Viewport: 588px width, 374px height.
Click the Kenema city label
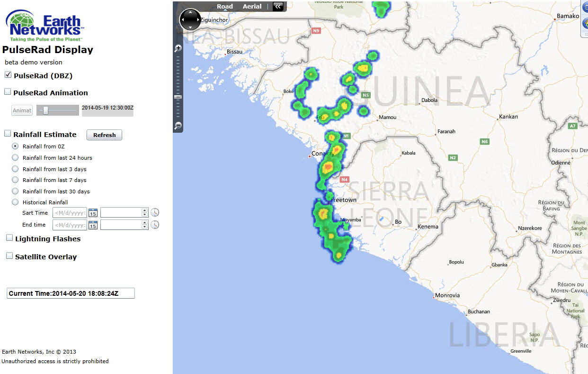[x=428, y=227]
